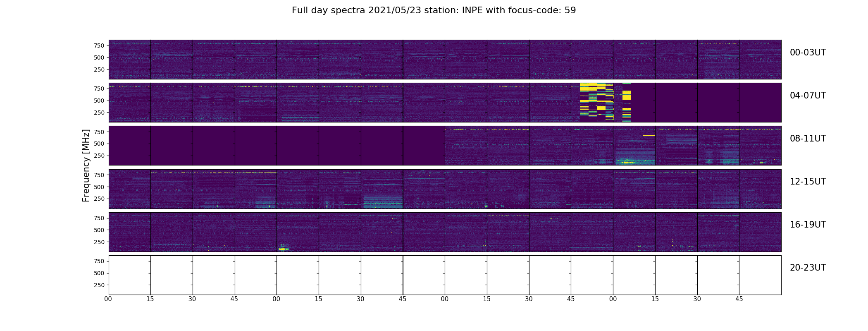Click the 750 tick of the 00-03UT row
The image size is (868, 331).
point(99,46)
